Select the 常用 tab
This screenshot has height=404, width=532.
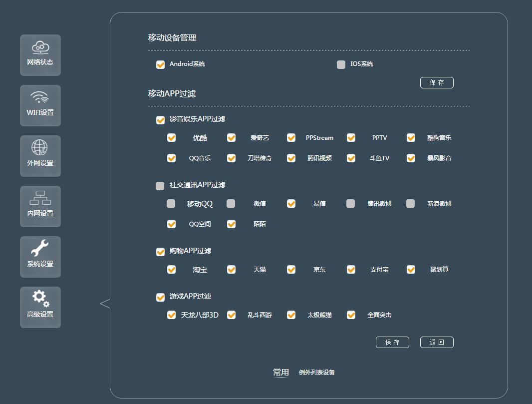coord(280,372)
